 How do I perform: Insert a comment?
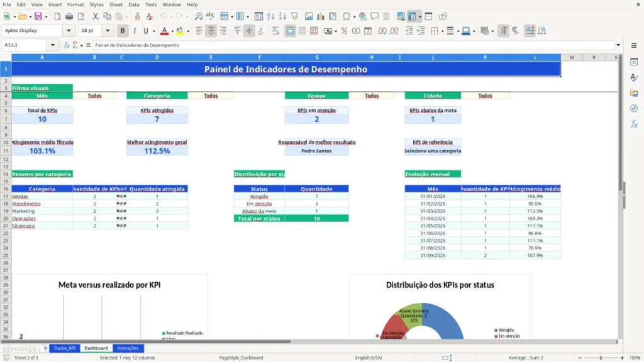tap(375, 16)
